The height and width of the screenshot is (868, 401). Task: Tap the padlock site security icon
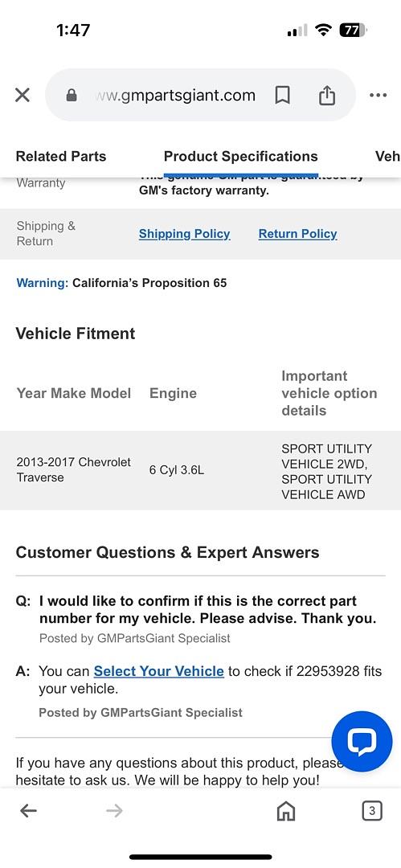[x=72, y=95]
